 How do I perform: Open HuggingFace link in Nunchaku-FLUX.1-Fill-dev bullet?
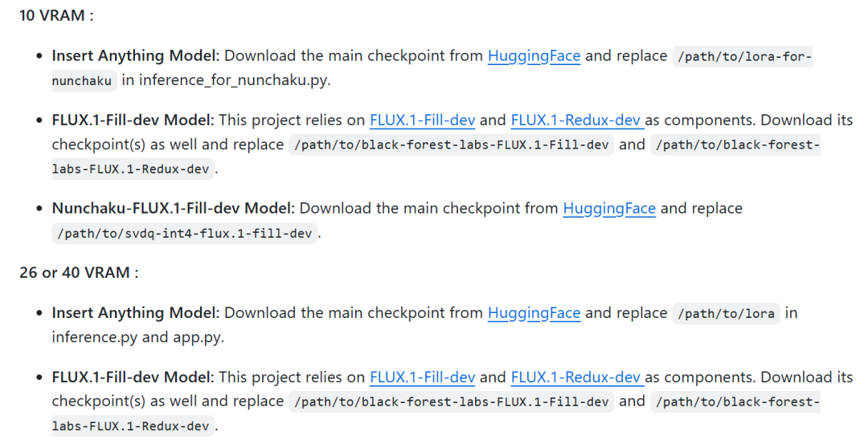[609, 209]
